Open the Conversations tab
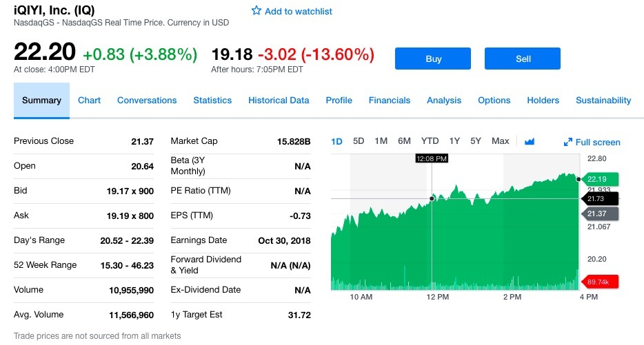Viewport: 644px width, 345px height. (147, 101)
